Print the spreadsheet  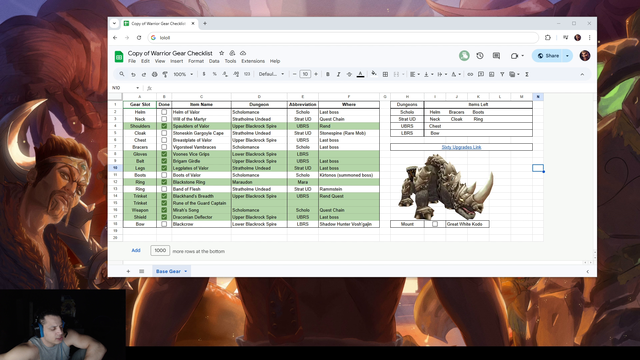pos(154,74)
